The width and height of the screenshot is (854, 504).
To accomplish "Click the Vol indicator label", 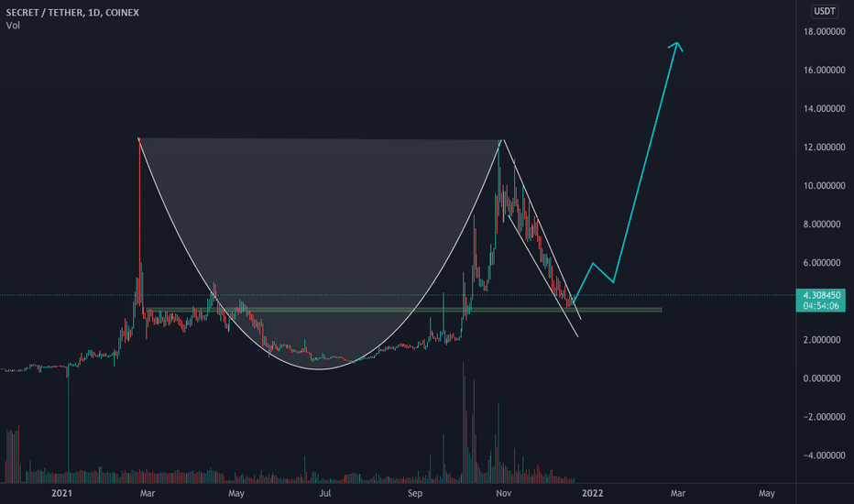I will tap(13, 26).
